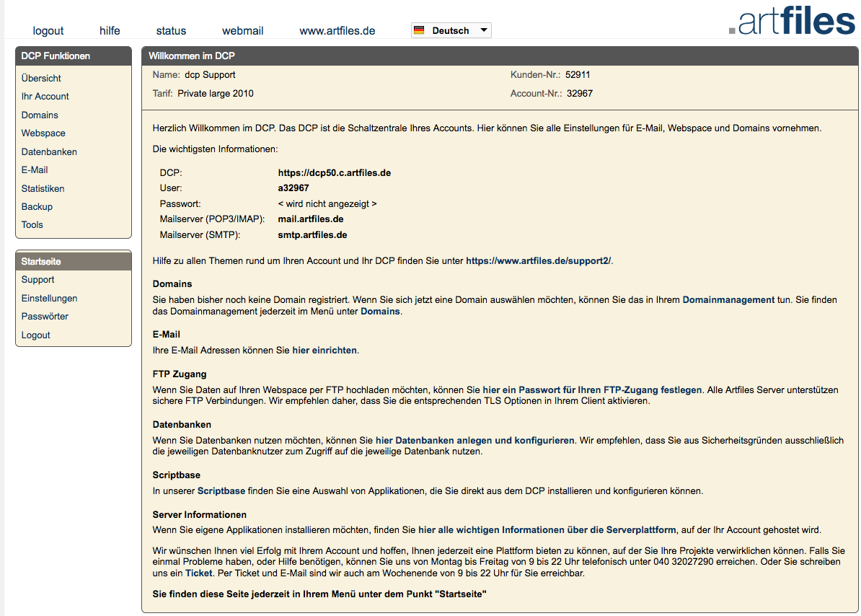Click the Ticket link
This screenshot has height=616, width=861.
[199, 573]
